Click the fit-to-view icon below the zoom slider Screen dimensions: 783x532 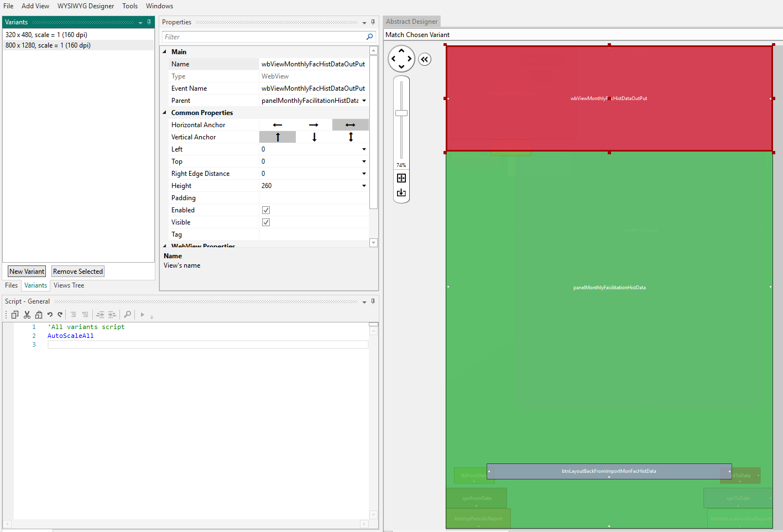(x=401, y=178)
